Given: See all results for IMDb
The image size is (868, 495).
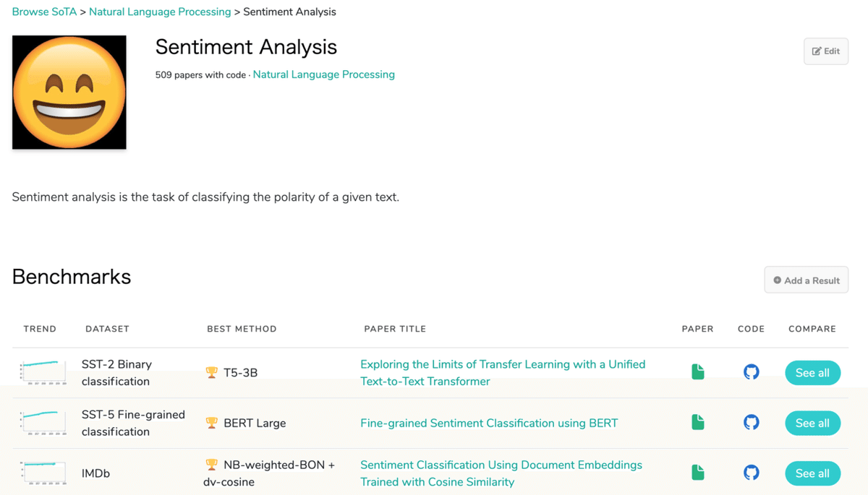Looking at the screenshot, I should [812, 473].
